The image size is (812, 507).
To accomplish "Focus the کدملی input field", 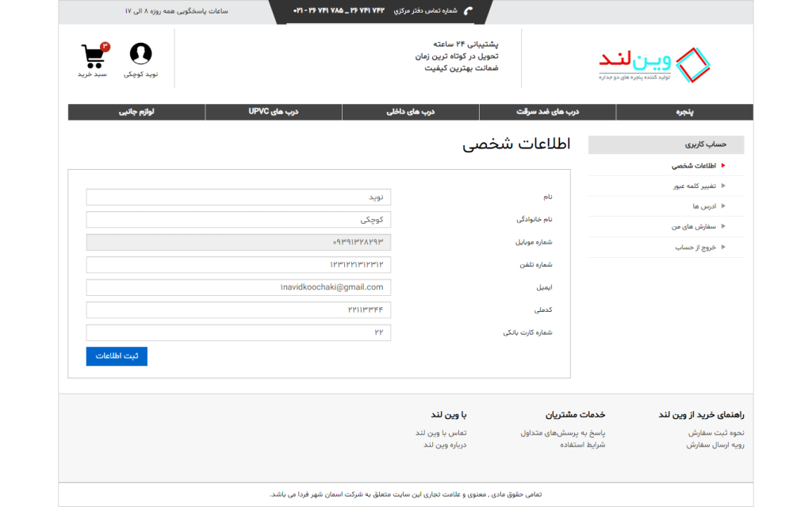I will click(238, 310).
